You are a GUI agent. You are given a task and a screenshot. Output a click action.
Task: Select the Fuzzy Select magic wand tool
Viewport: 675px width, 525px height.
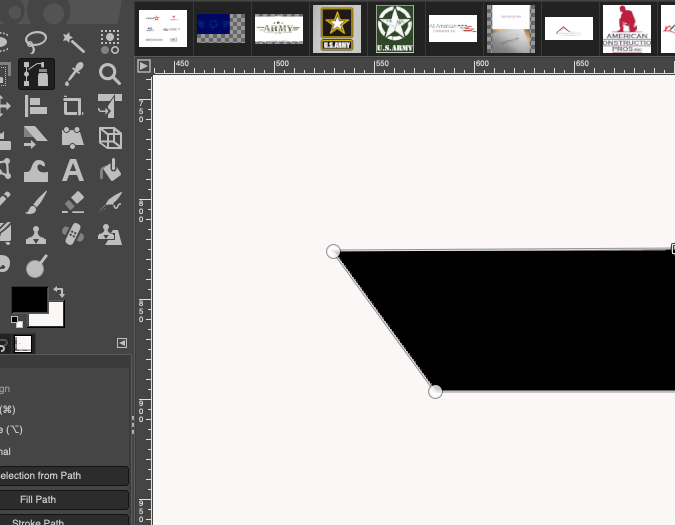coord(73,42)
